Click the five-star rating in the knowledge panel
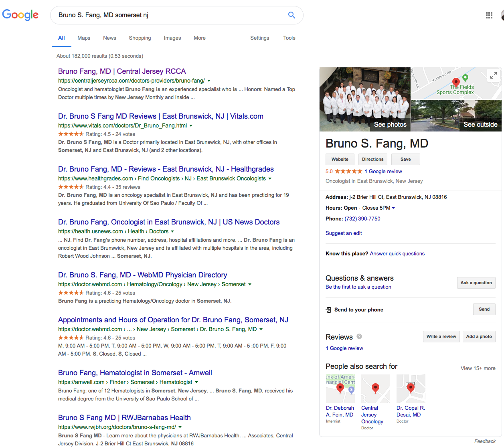 (x=348, y=171)
